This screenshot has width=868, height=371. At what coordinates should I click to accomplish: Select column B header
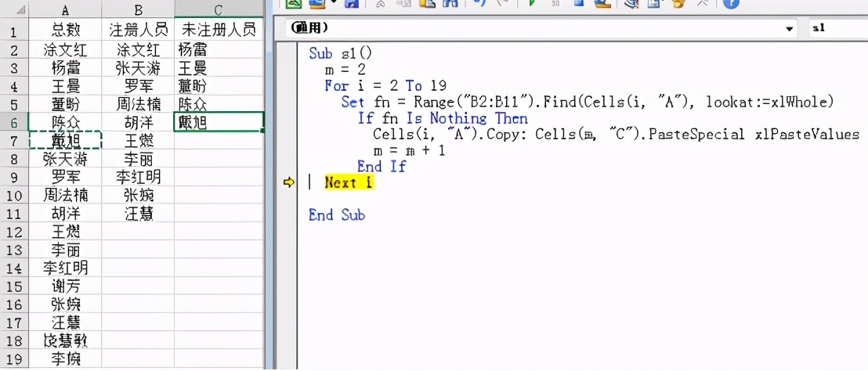(x=138, y=9)
